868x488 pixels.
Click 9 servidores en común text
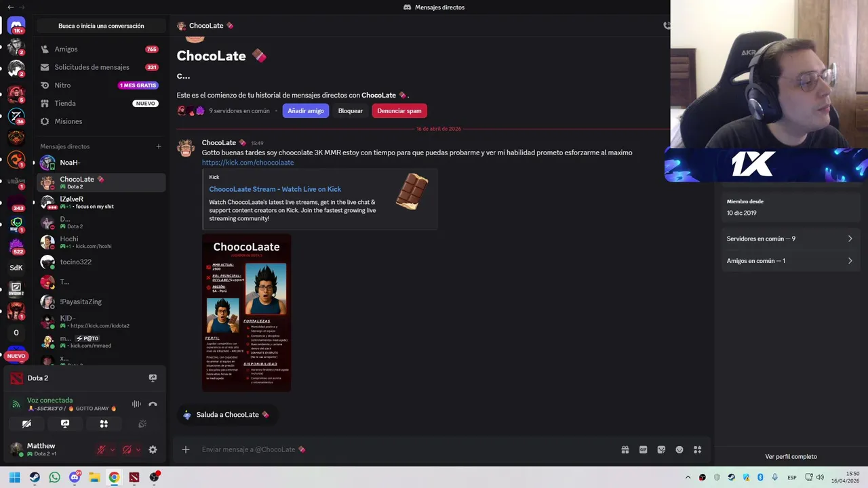pyautogui.click(x=239, y=110)
